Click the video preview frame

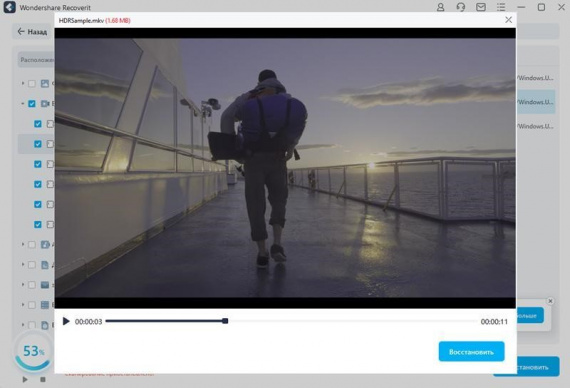[285, 168]
